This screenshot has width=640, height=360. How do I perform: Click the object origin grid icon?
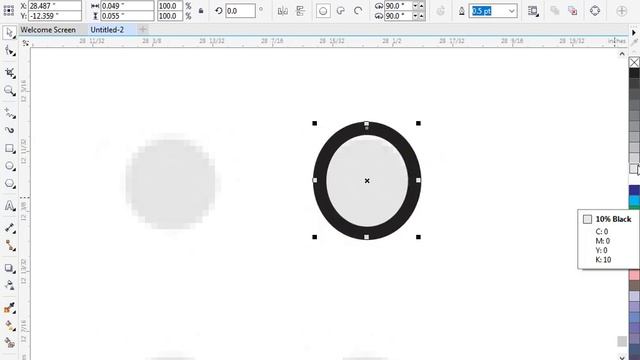point(9,11)
